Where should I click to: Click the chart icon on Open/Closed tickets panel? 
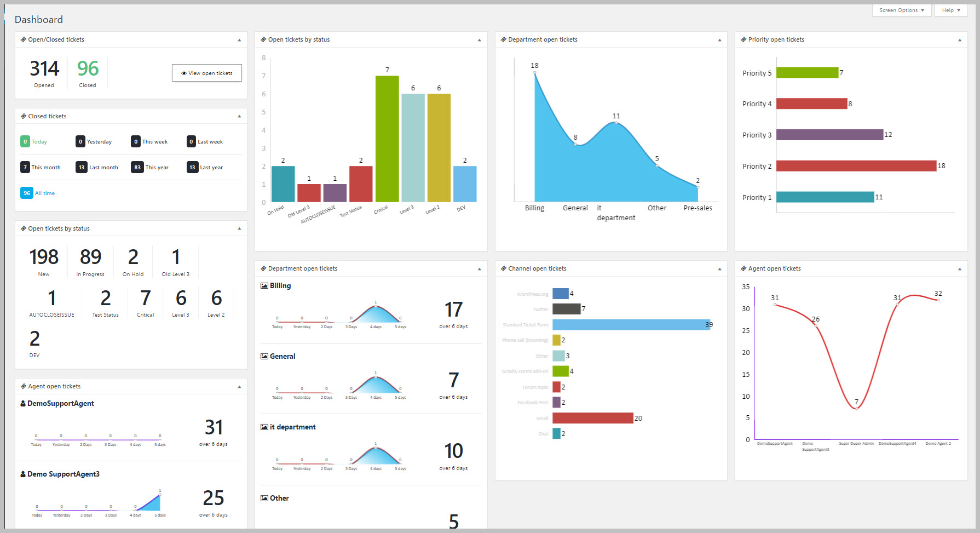point(22,39)
